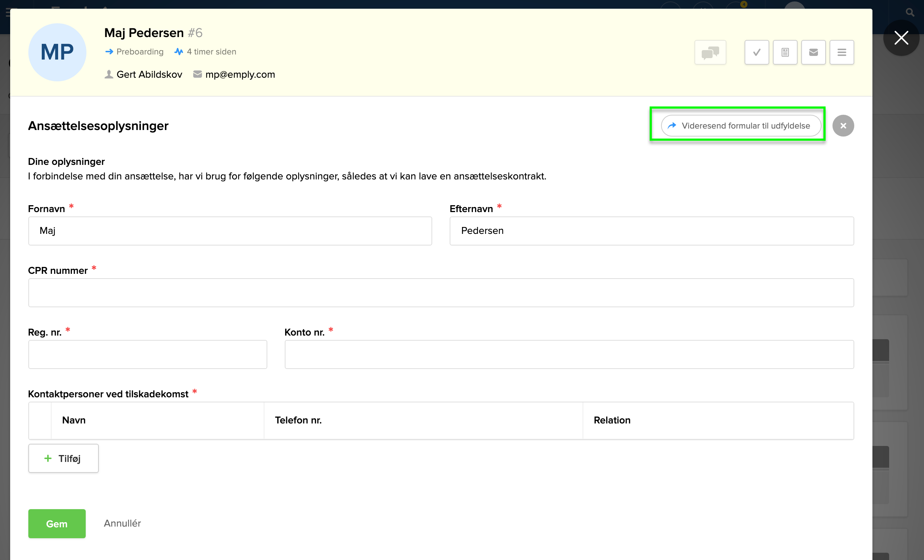Click the search magnifier icon top right

pyautogui.click(x=910, y=12)
